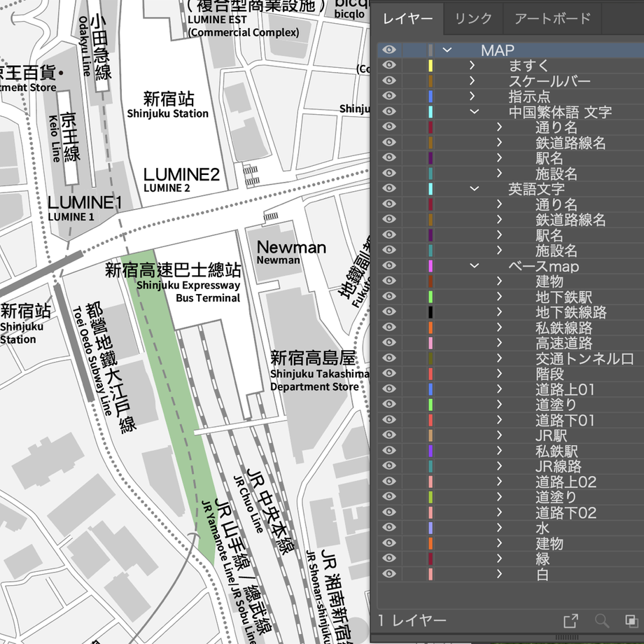Switch to the レイヤー tab
The width and height of the screenshot is (644, 644).
[x=407, y=19]
